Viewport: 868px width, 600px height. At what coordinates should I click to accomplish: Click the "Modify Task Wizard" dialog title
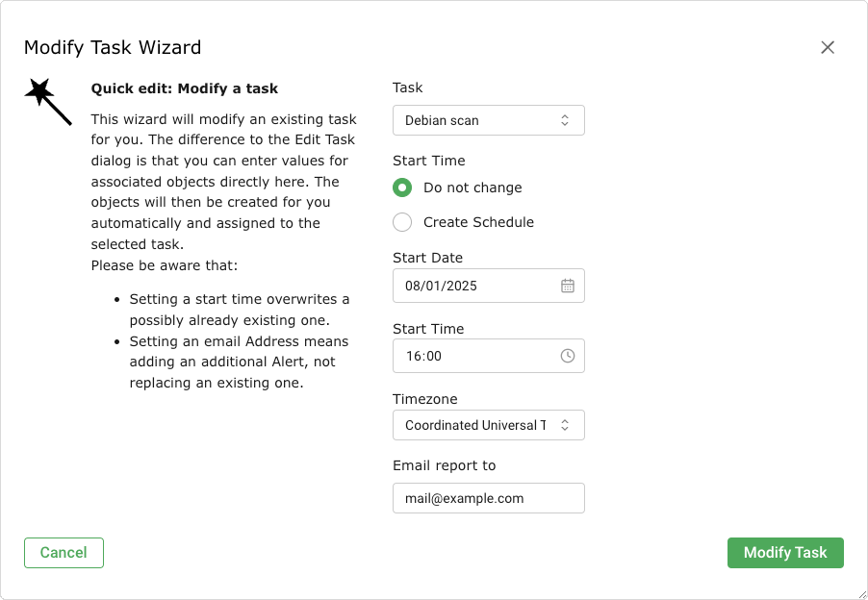coord(113,47)
